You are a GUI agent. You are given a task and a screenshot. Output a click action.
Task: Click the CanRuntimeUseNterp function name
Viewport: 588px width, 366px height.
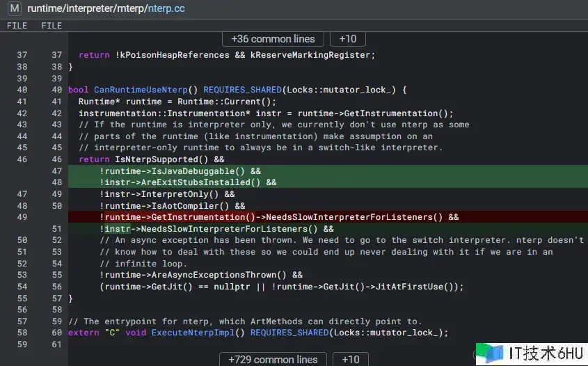(141, 90)
